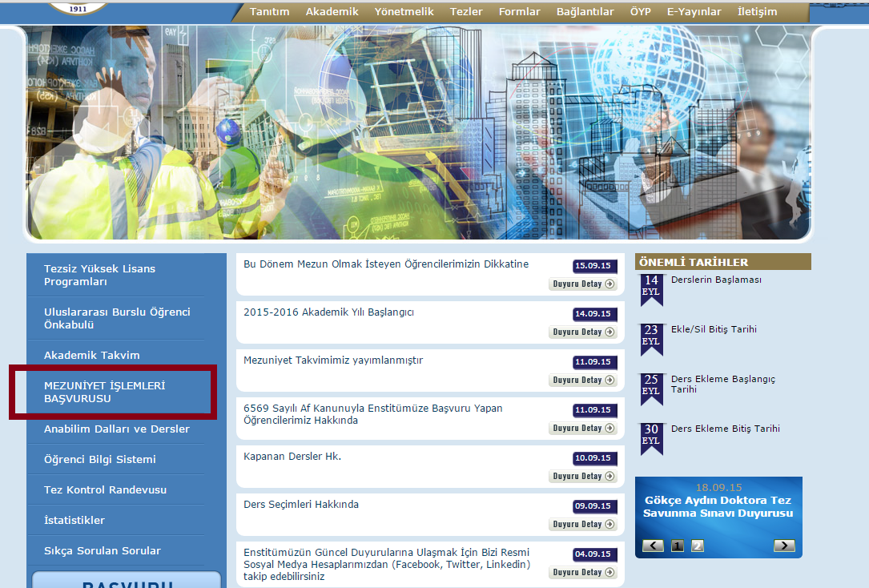Click the 14 EYL date badge
The height and width of the screenshot is (588, 869).
651,288
